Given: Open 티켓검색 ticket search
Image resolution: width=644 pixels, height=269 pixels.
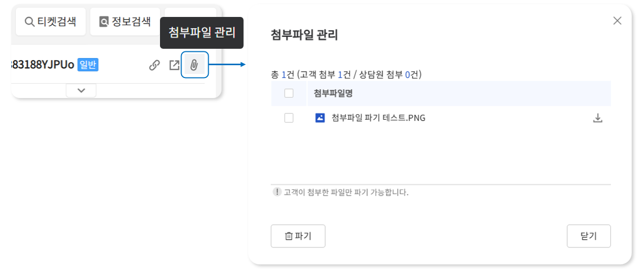Looking at the screenshot, I should point(50,22).
